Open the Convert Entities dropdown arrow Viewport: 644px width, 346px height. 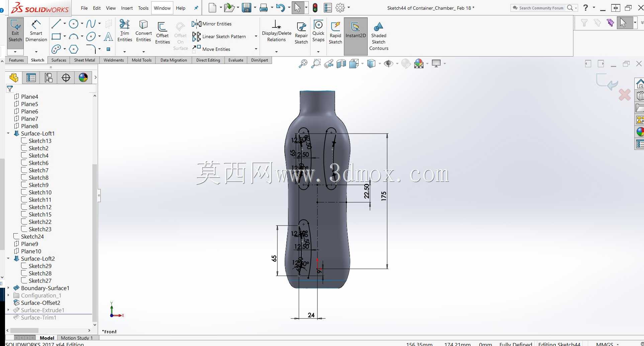click(x=144, y=52)
